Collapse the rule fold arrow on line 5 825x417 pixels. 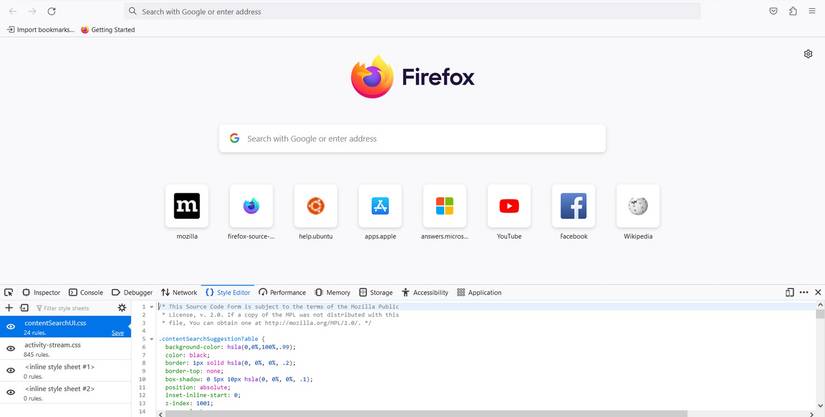click(x=152, y=339)
